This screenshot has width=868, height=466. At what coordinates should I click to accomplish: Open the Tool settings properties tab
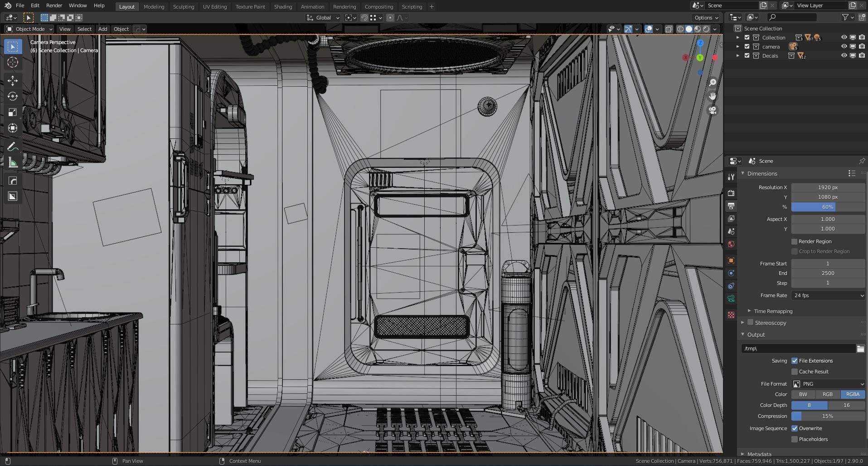pos(731,177)
